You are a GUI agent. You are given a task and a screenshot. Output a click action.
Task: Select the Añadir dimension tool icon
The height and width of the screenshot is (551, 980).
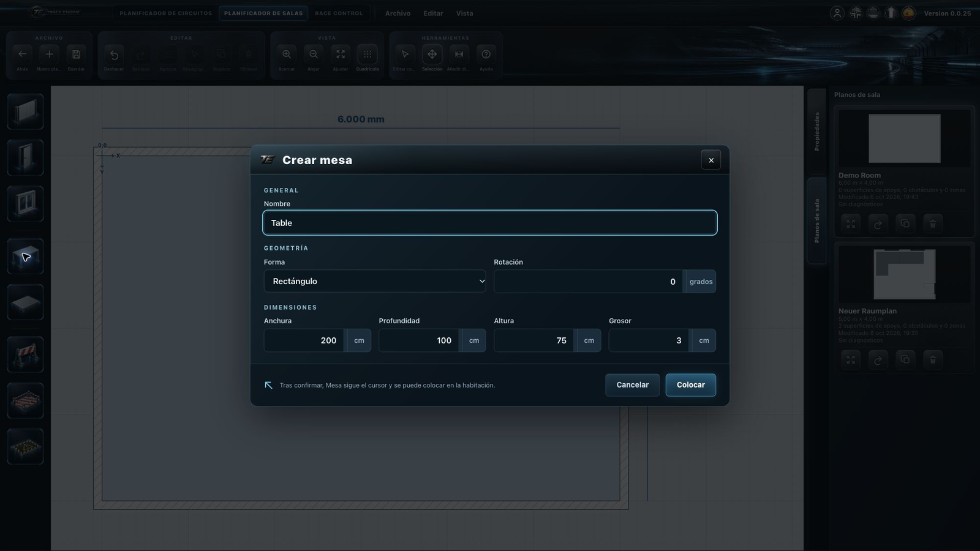click(459, 54)
